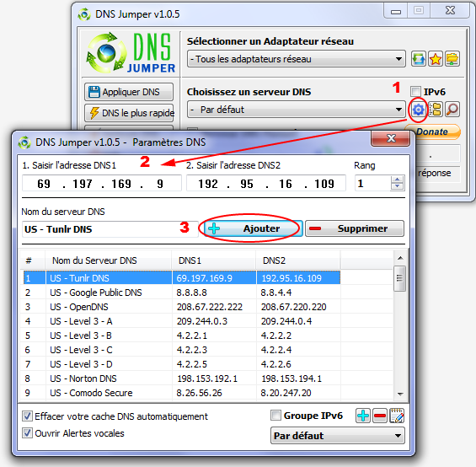Click the DNS2 address input field
The height and width of the screenshot is (467, 476).
pos(266,183)
